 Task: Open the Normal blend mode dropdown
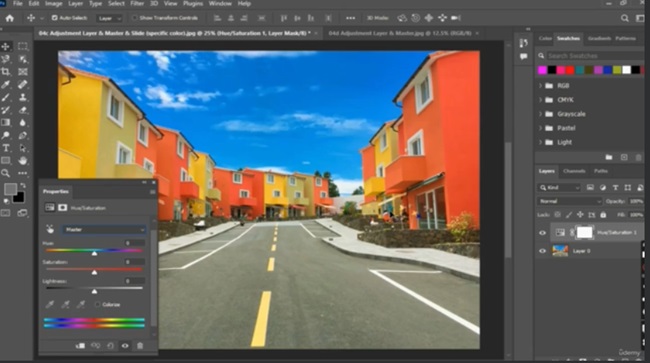570,201
